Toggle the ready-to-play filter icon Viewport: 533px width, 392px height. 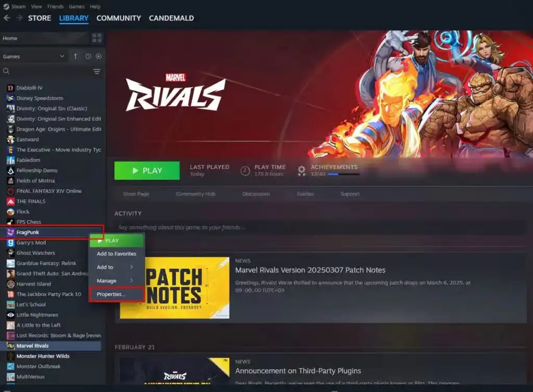[x=98, y=56]
